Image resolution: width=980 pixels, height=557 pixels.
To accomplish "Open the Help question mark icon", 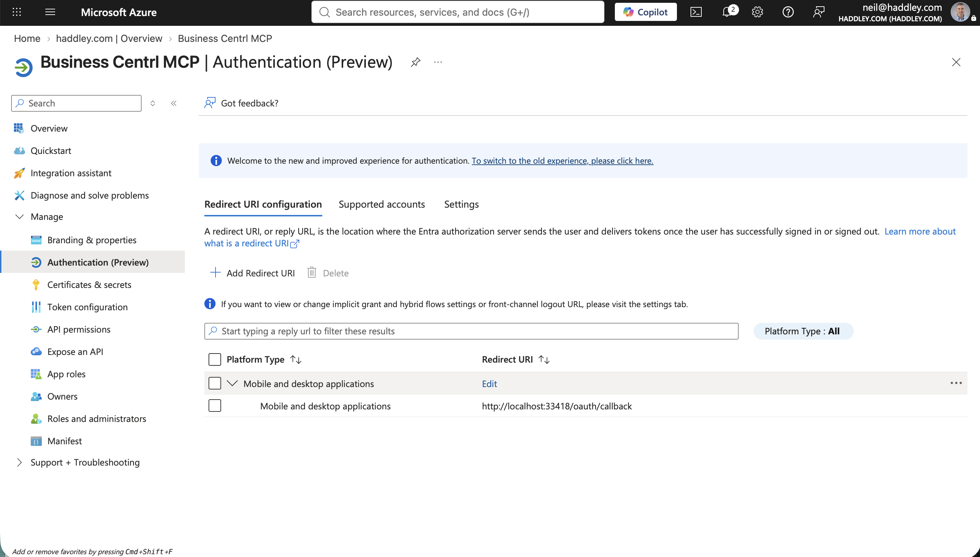I will pyautogui.click(x=788, y=12).
